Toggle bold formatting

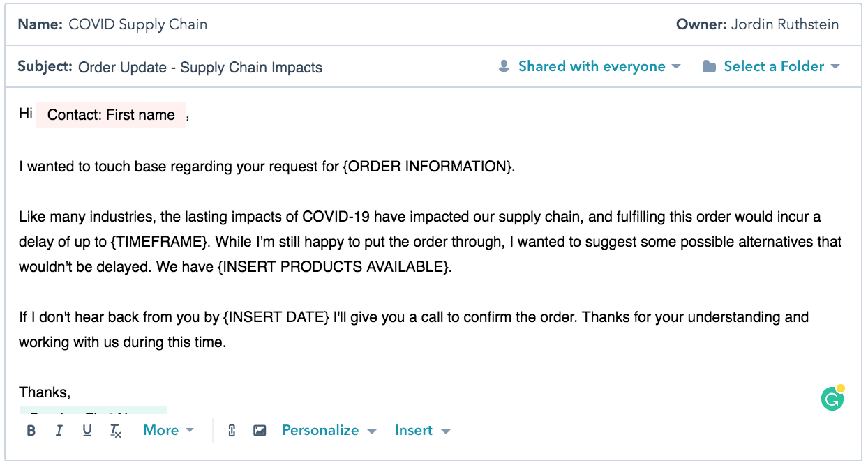coord(31,430)
